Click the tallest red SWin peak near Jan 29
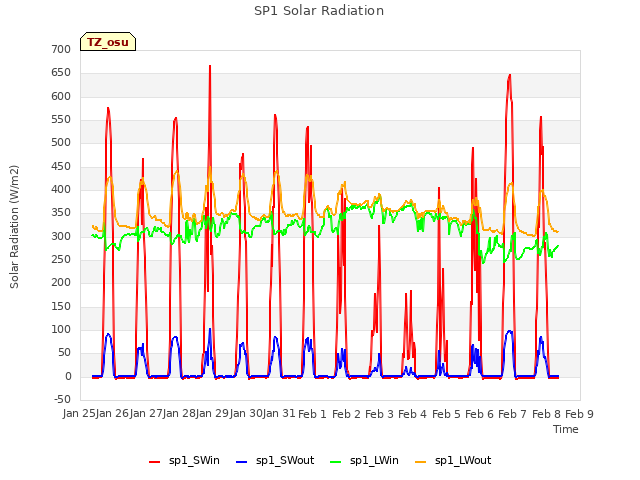The width and height of the screenshot is (640, 480). click(x=210, y=66)
